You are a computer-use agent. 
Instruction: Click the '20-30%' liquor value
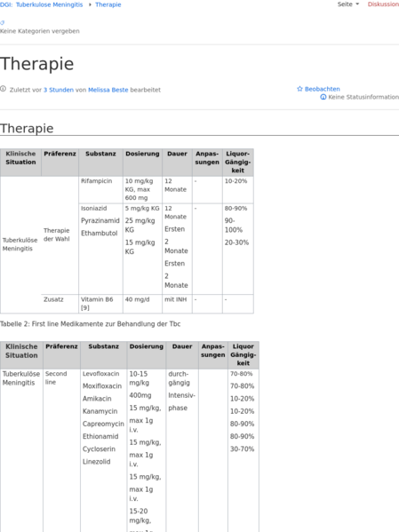click(x=236, y=242)
